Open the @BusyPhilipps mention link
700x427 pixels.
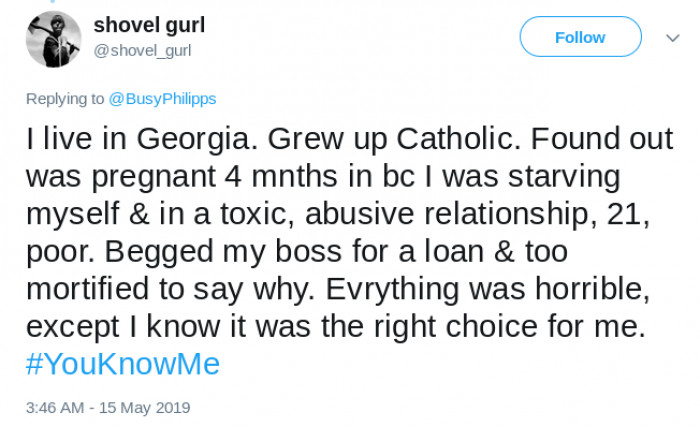point(162,99)
